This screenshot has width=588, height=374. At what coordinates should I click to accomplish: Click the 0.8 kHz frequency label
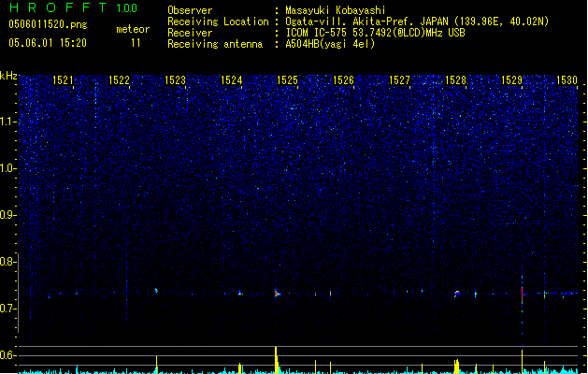click(7, 262)
